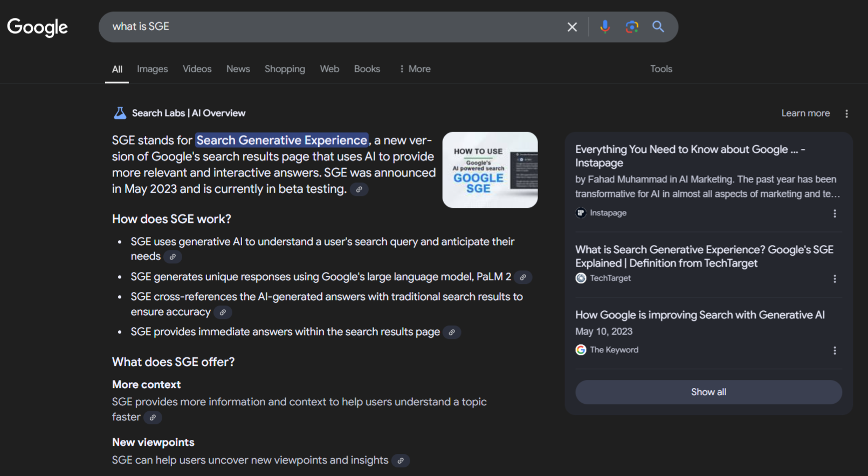
Task: Open Google Lens image search
Action: 632,26
